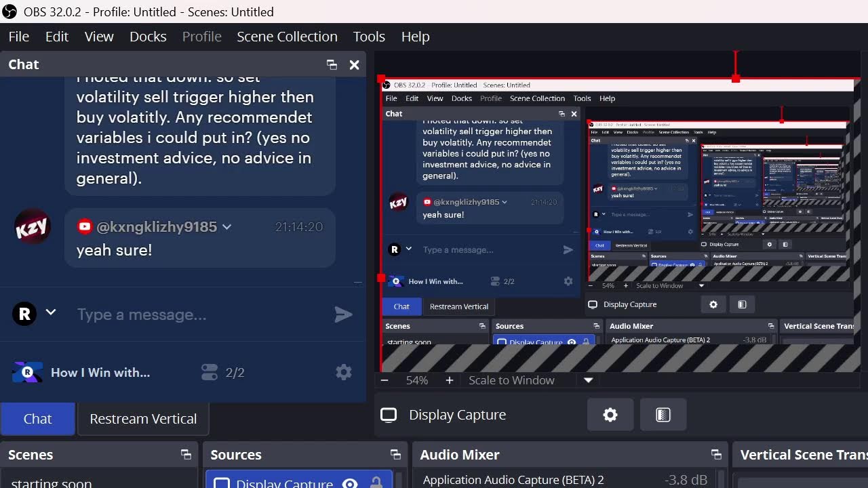
Task: Open Display Capture filters button
Action: click(x=663, y=415)
